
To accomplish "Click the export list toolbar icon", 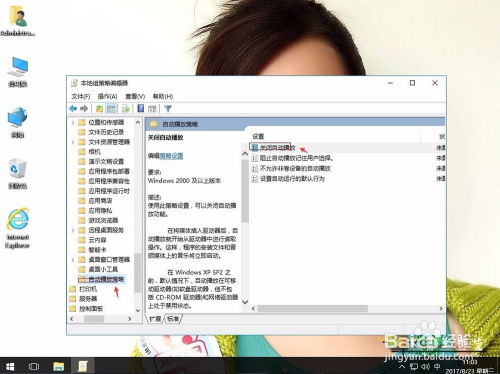I will point(125,108).
